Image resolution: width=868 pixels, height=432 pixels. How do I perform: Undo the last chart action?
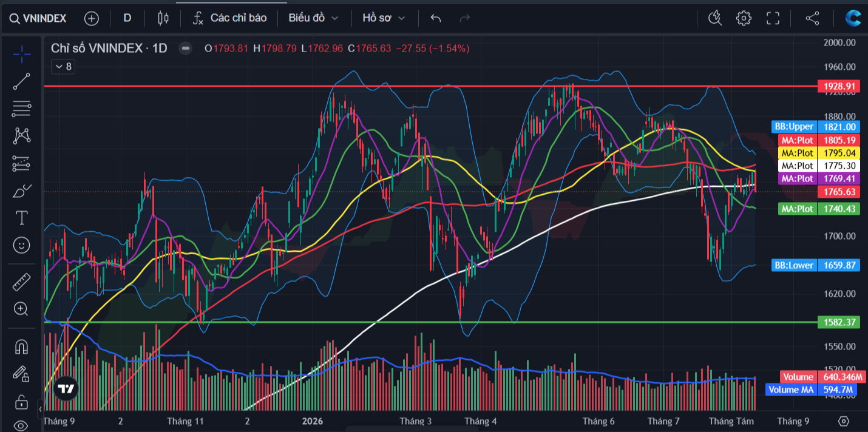coord(435,18)
